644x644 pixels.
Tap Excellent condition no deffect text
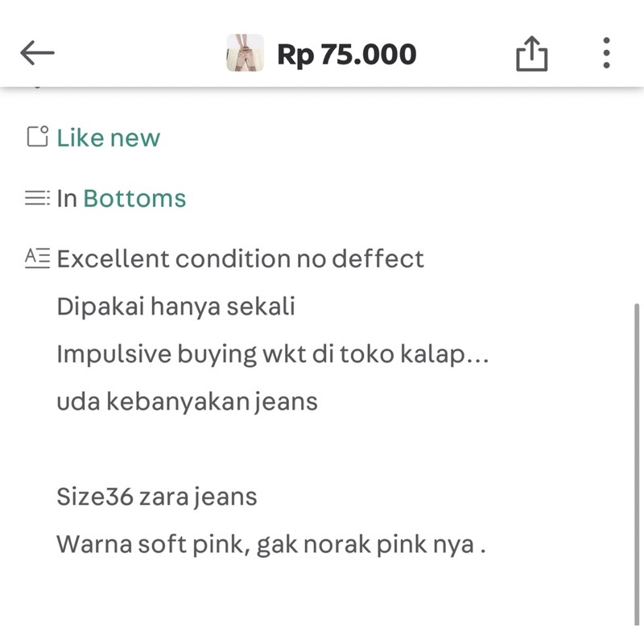pyautogui.click(x=240, y=258)
